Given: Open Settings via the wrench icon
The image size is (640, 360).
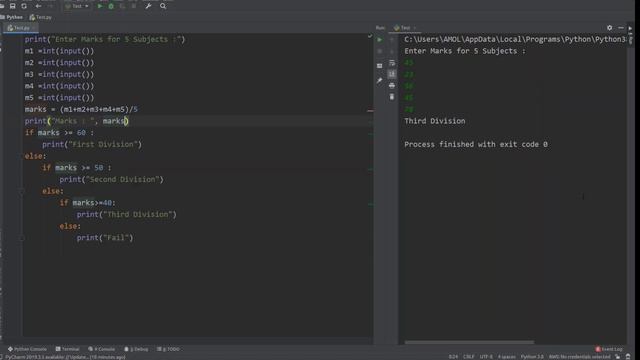Looking at the screenshot, I should click(149, 6).
